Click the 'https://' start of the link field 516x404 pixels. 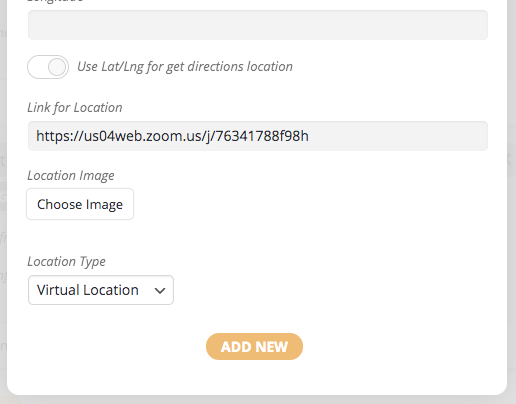(57, 136)
